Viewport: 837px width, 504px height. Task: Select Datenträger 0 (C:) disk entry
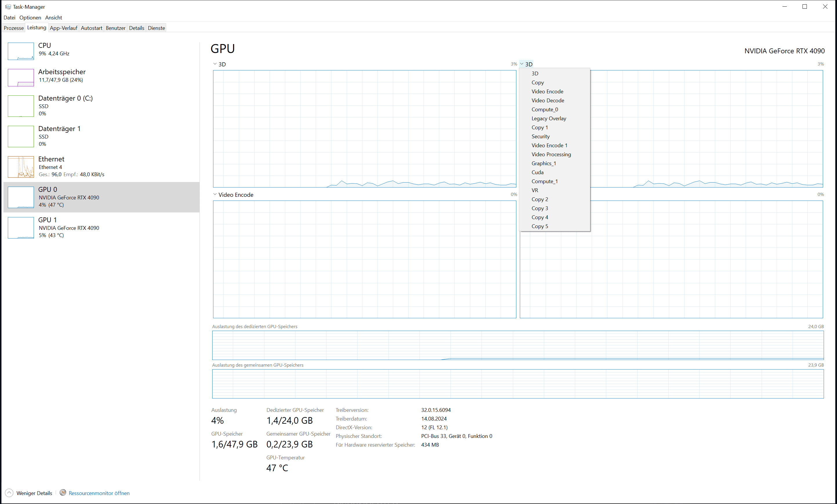(x=65, y=99)
